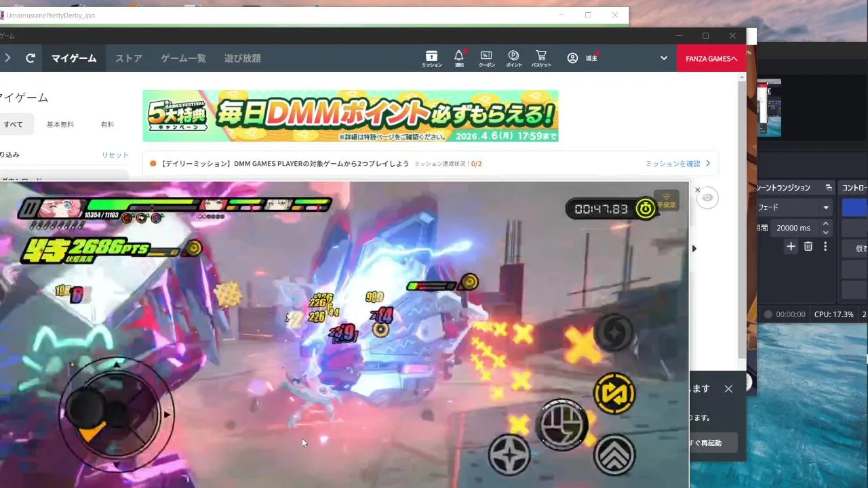Click the ミッション達成状況 0/2 status
The image size is (868, 488).
pyautogui.click(x=448, y=164)
